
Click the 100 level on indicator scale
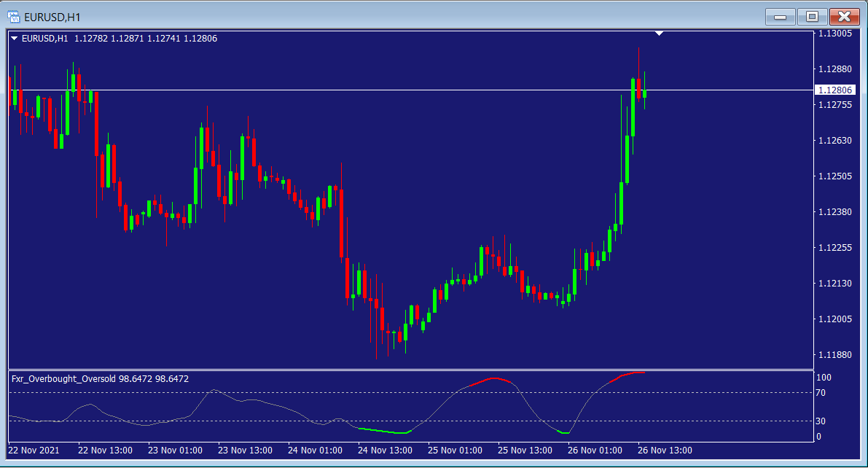824,378
